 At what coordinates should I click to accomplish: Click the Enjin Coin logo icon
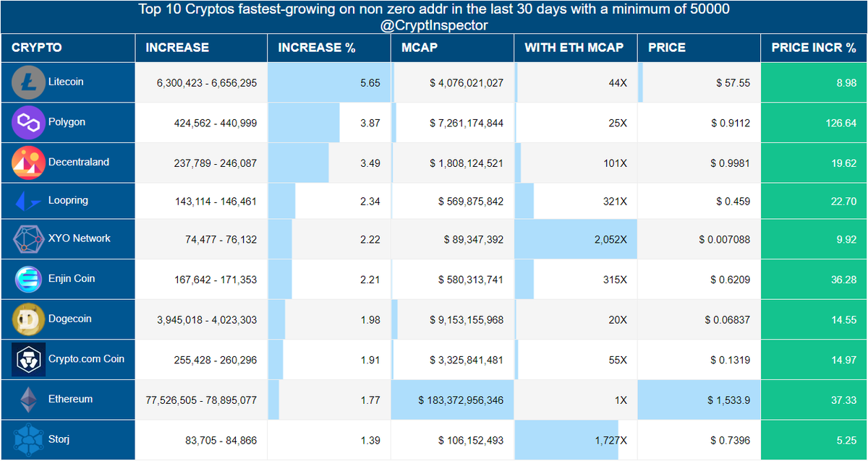[29, 279]
